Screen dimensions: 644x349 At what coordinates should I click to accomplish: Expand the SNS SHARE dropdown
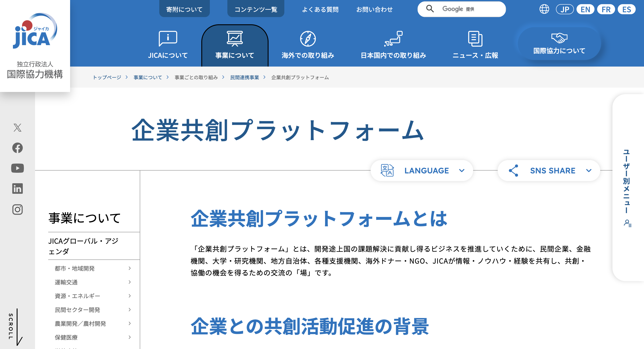coord(549,170)
